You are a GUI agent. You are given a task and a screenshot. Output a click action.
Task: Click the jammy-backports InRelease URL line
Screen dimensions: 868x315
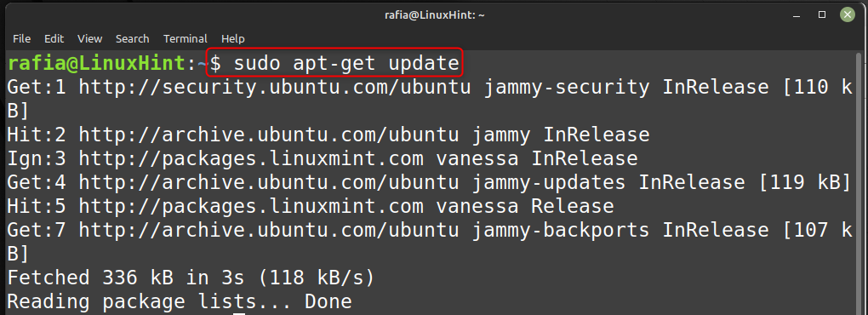click(430, 242)
